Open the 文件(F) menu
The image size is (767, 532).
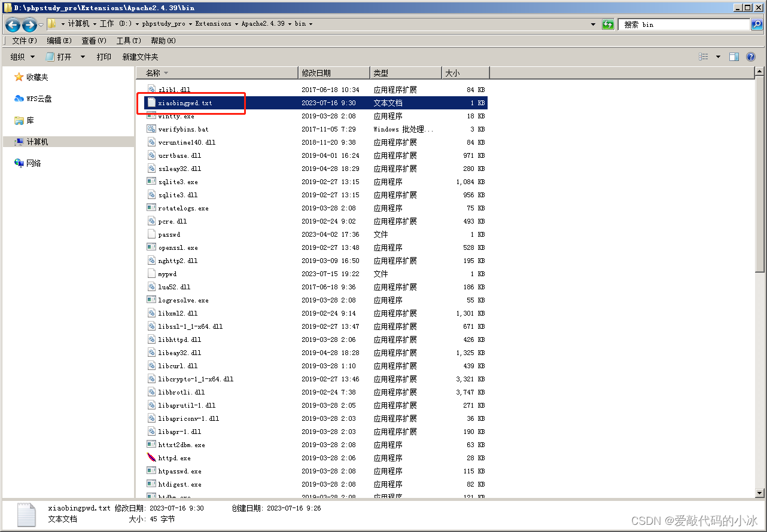pos(25,41)
